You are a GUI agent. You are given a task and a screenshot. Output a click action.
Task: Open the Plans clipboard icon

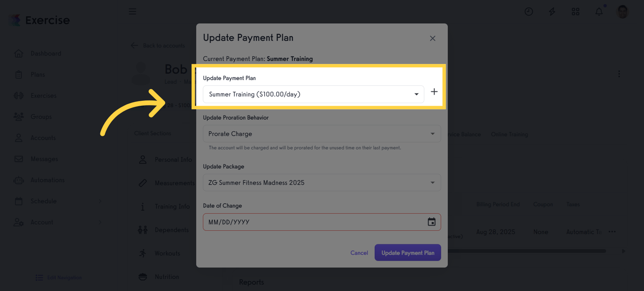(19, 74)
